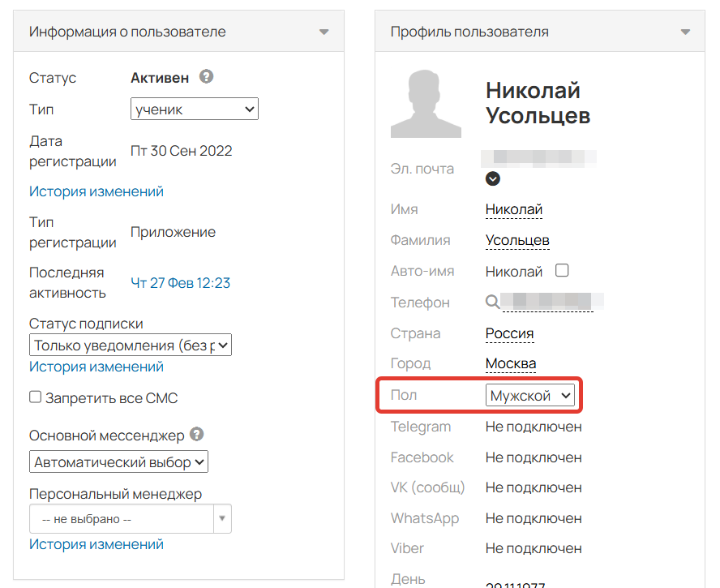Toggle the Авто-имя checkbox
This screenshot has height=588, width=720.
[x=562, y=270]
